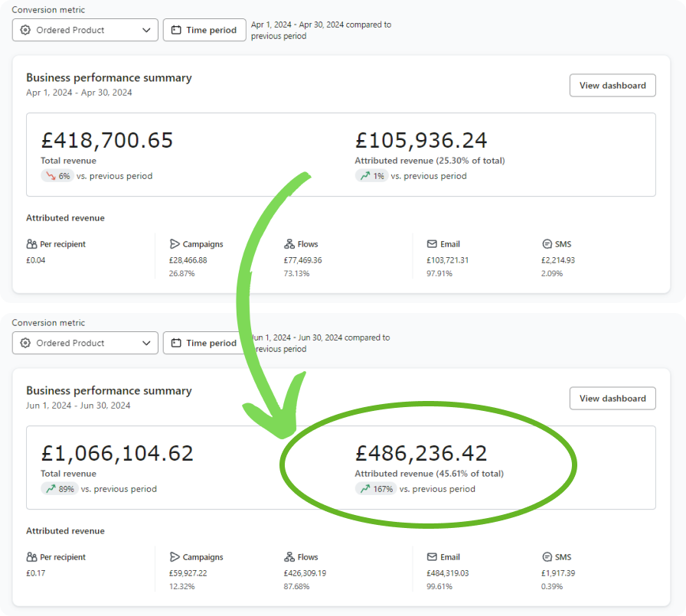Open the Time period picker in top panel

click(204, 30)
